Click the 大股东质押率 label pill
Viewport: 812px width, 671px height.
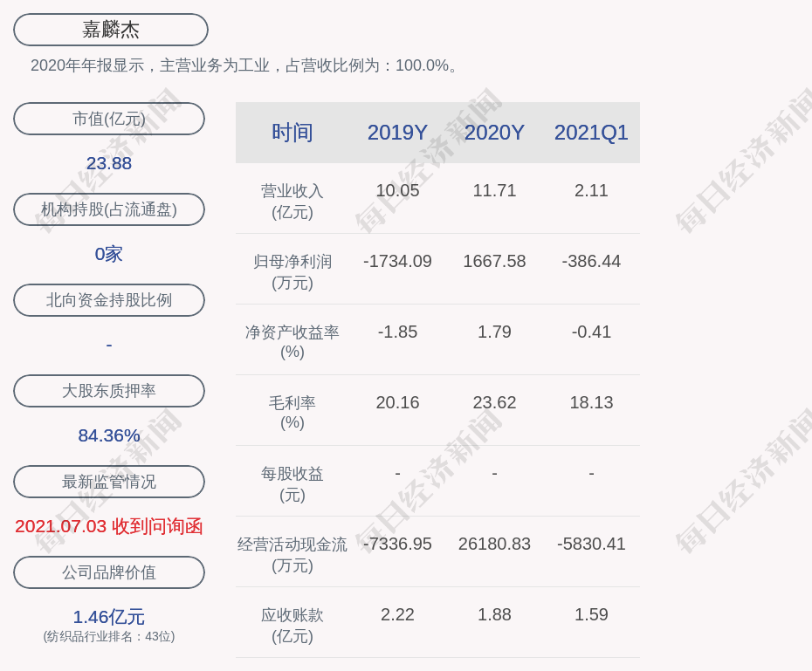click(109, 391)
